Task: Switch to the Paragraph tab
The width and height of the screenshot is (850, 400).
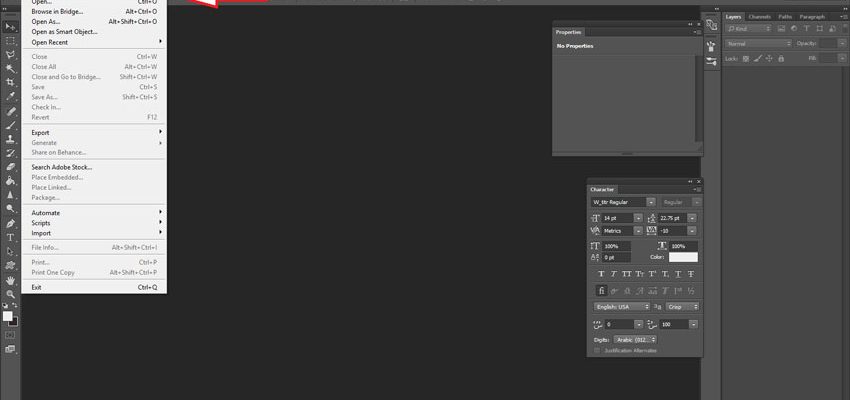Action: click(x=812, y=17)
